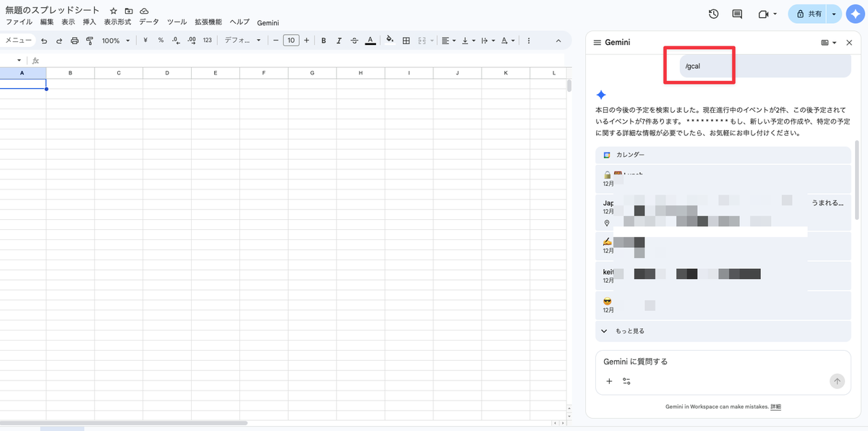Open the 挿入 menu
The image size is (868, 431).
(x=90, y=22)
